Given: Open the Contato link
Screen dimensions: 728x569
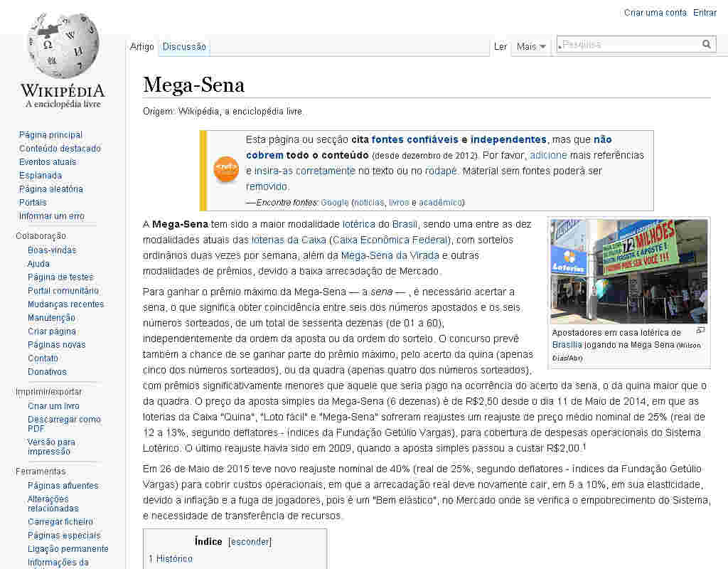Looking at the screenshot, I should (x=43, y=358).
